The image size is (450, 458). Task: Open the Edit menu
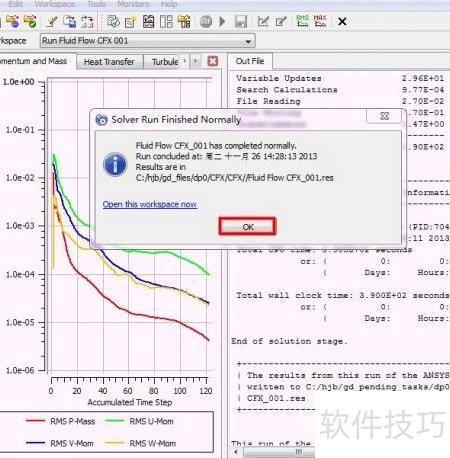(15, 4)
